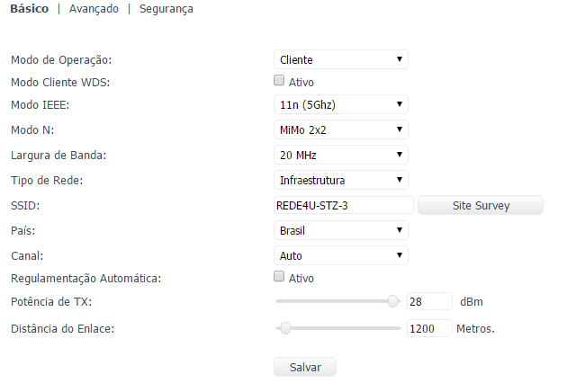Open the Modo de Operação dropdown
The width and height of the screenshot is (576, 392).
(x=340, y=60)
